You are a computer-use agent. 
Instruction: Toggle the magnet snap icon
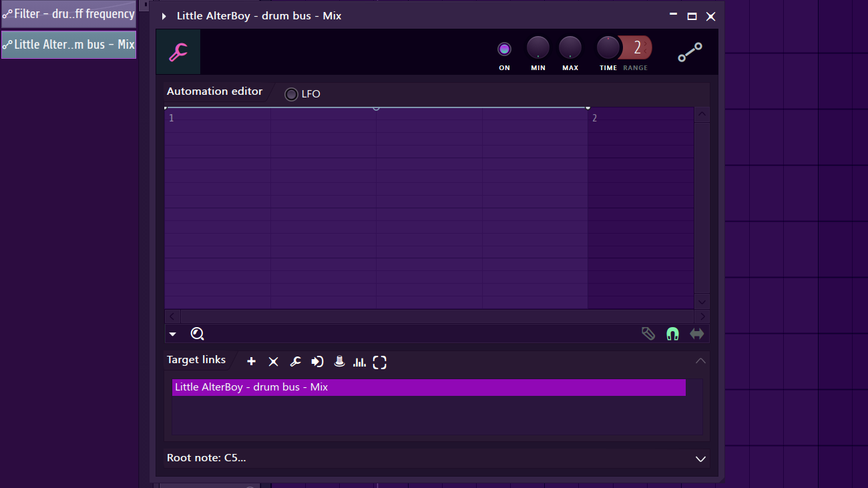[x=672, y=334]
